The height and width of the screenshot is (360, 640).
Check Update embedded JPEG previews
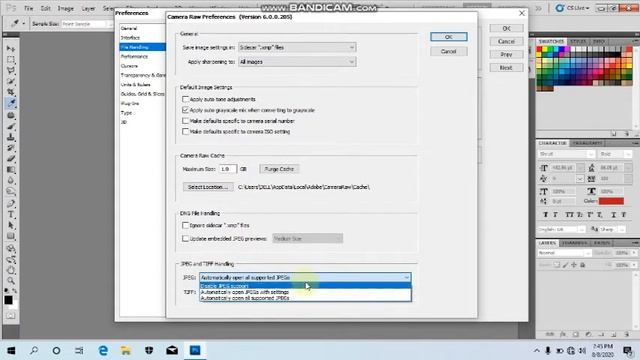(x=185, y=238)
